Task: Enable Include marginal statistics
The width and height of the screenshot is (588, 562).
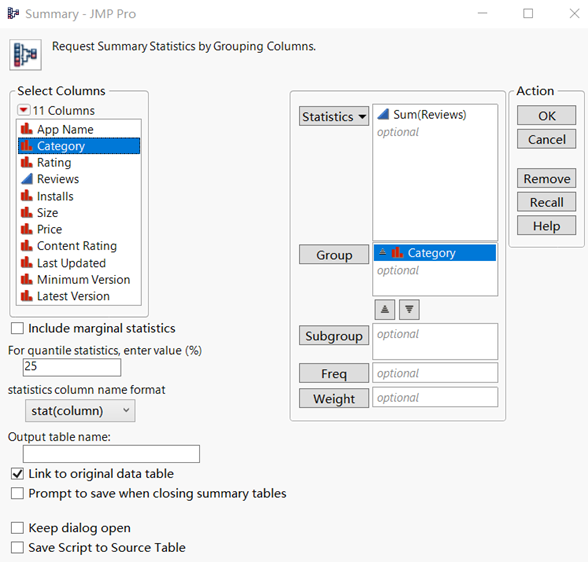Action: 17,328
